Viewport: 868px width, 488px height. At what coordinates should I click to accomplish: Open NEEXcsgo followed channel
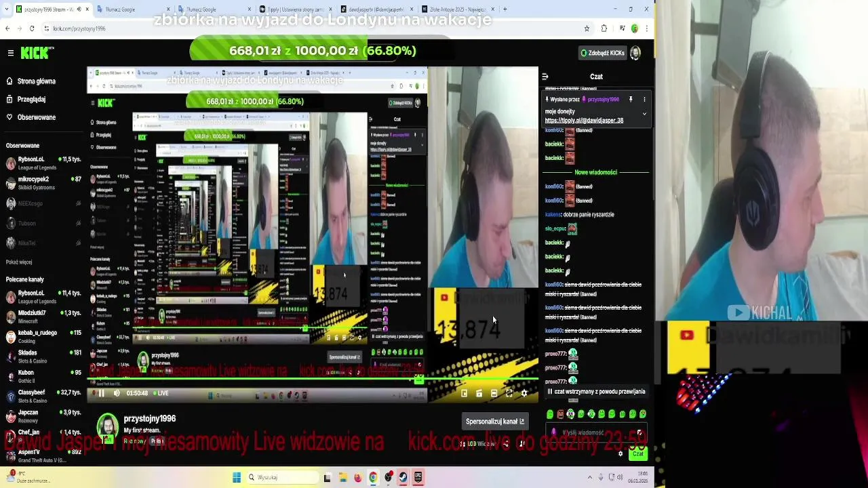click(43, 203)
